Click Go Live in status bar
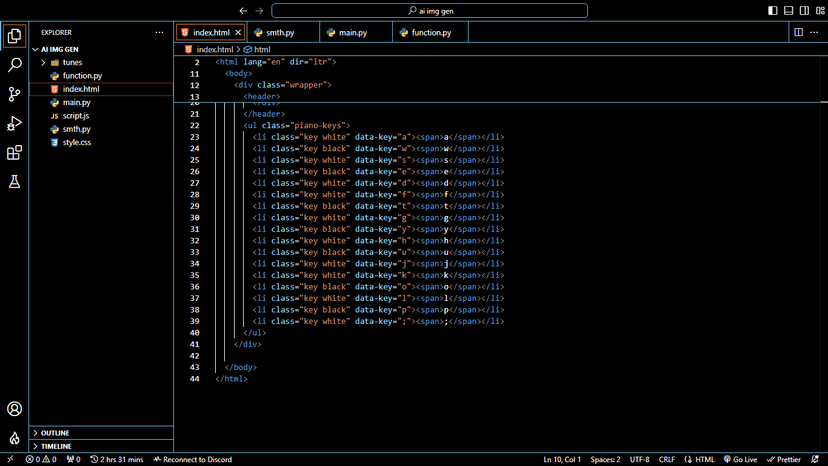 [739, 459]
